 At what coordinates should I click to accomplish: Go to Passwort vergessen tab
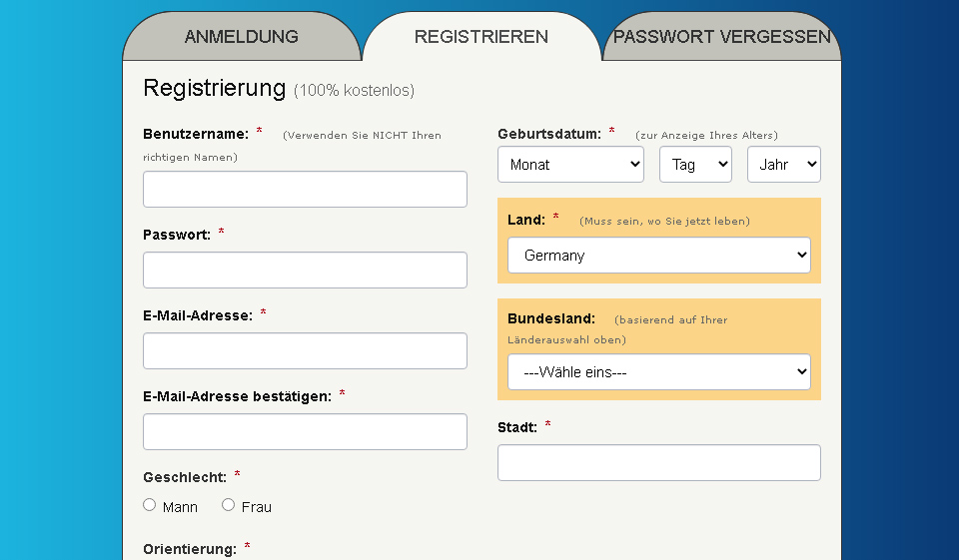pyautogui.click(x=721, y=37)
